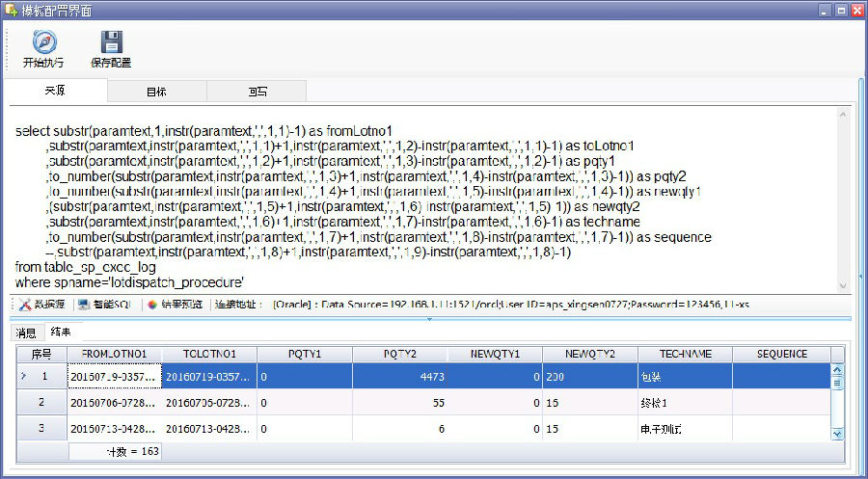Switch to the 目标 tab
The height and width of the screenshot is (479, 868).
point(156,92)
